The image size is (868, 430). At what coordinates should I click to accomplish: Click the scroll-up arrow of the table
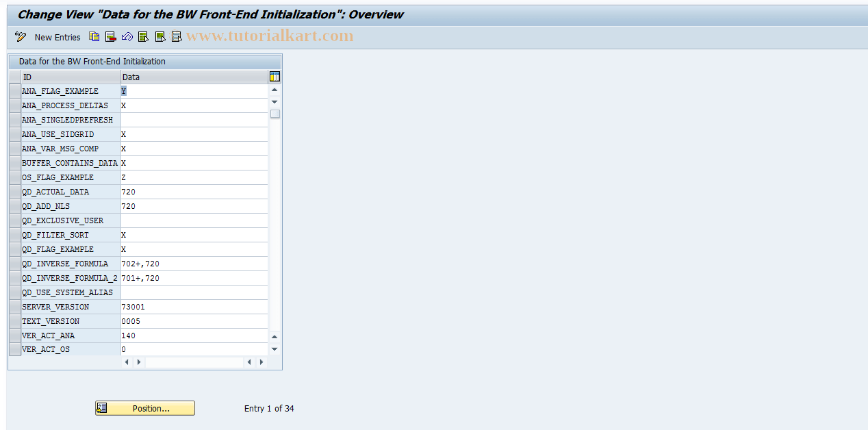(x=274, y=89)
